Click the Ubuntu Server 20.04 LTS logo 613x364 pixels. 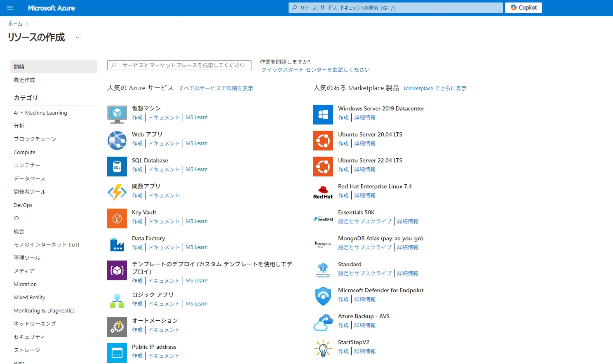(x=323, y=141)
